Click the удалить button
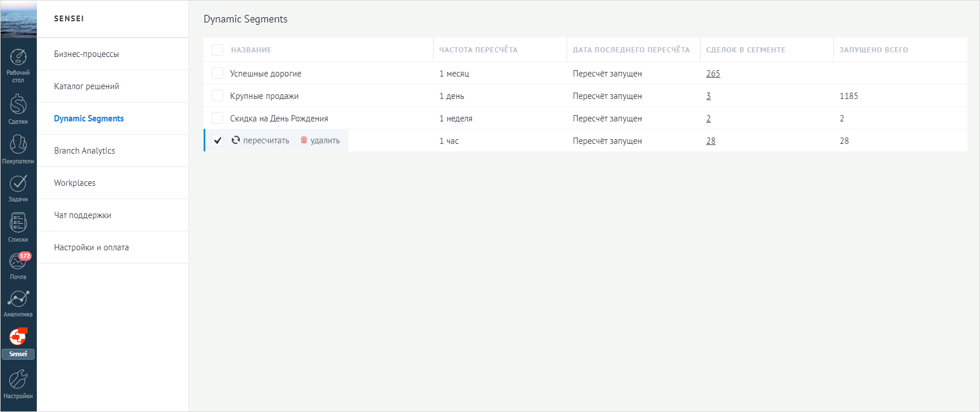This screenshot has width=980, height=412. pos(320,140)
